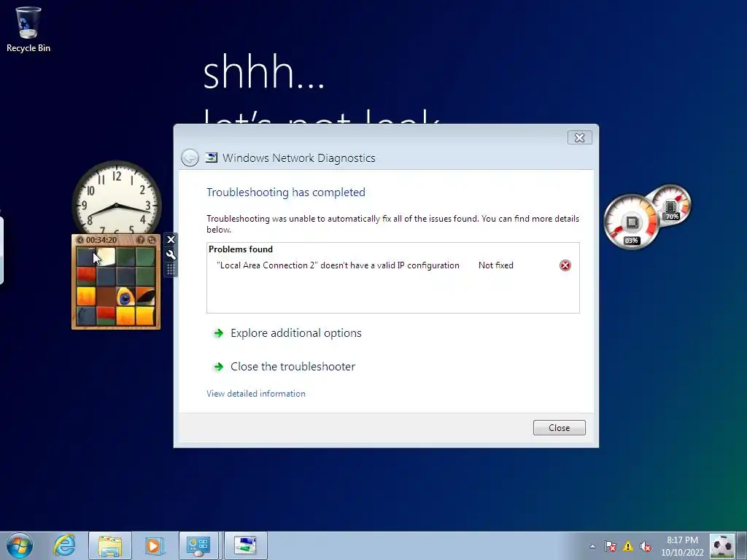
Task: Click the Windows Network Diagnostics title icon
Action: point(211,157)
